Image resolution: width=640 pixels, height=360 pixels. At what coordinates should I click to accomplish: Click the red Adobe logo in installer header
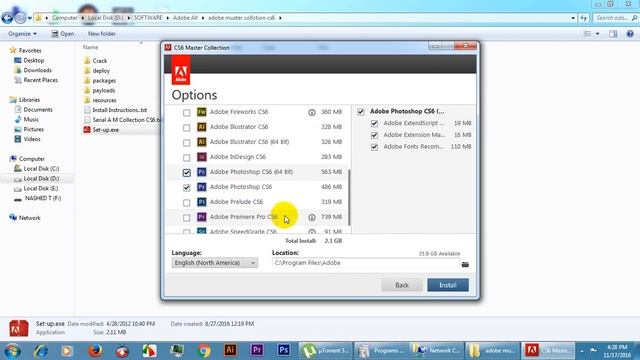click(181, 70)
